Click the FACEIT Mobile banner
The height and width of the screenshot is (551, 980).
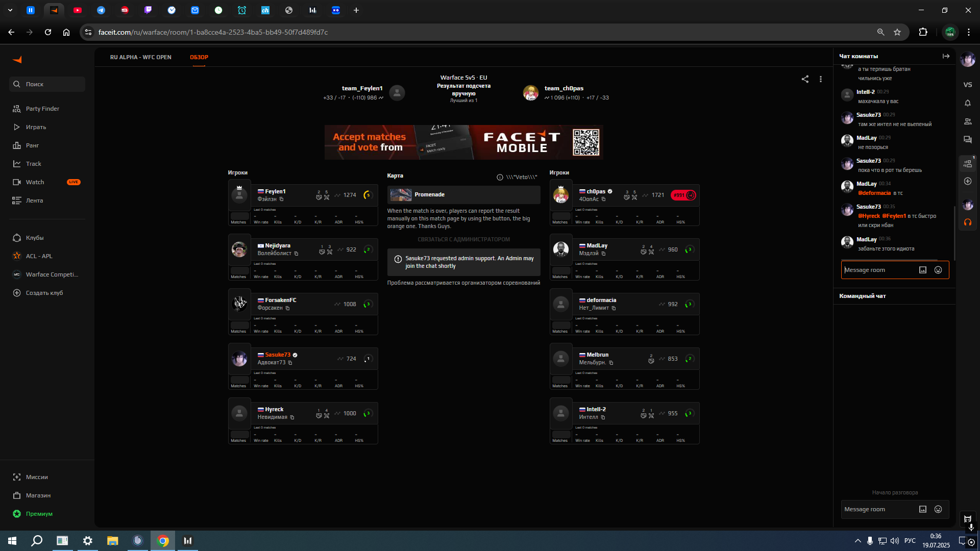pos(463,142)
